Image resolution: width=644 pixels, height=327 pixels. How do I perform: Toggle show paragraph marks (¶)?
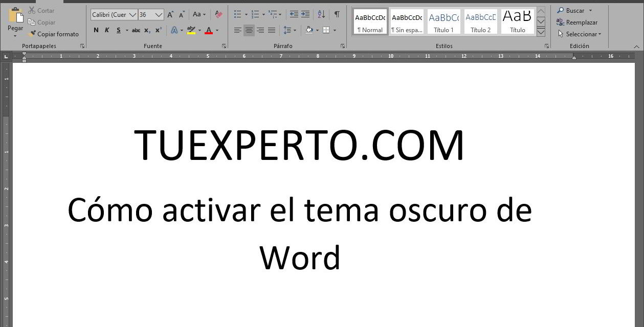[x=337, y=14]
